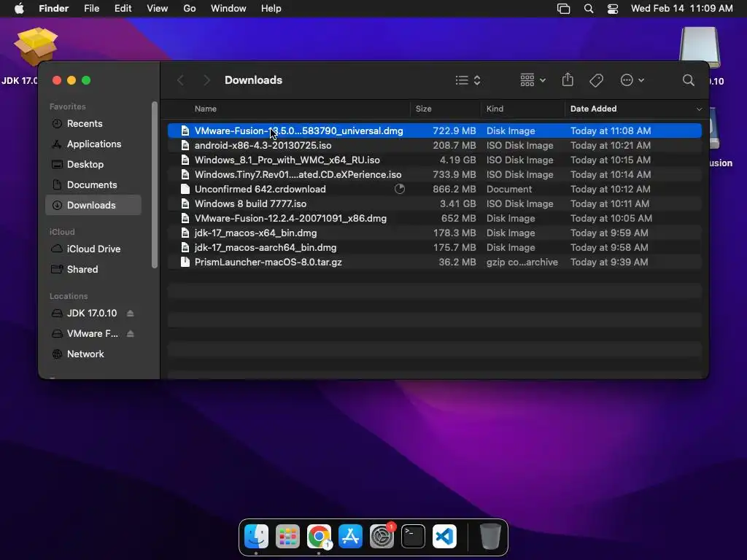Select android-x86-4.3-20130725.iso file
The width and height of the screenshot is (747, 560).
[435, 145]
